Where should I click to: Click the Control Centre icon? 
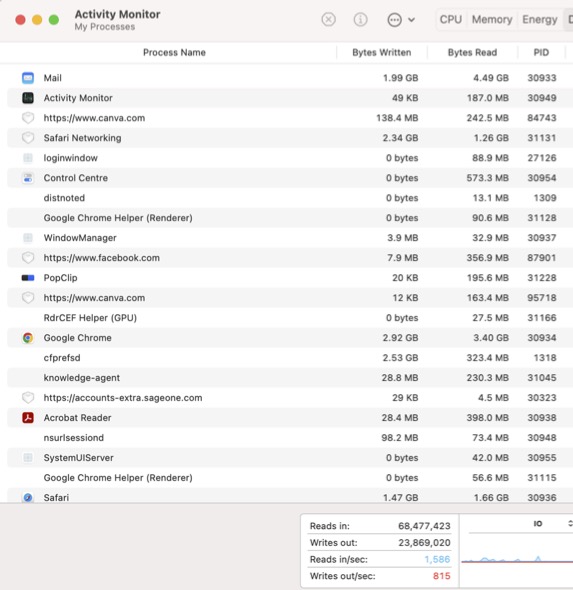coord(28,178)
